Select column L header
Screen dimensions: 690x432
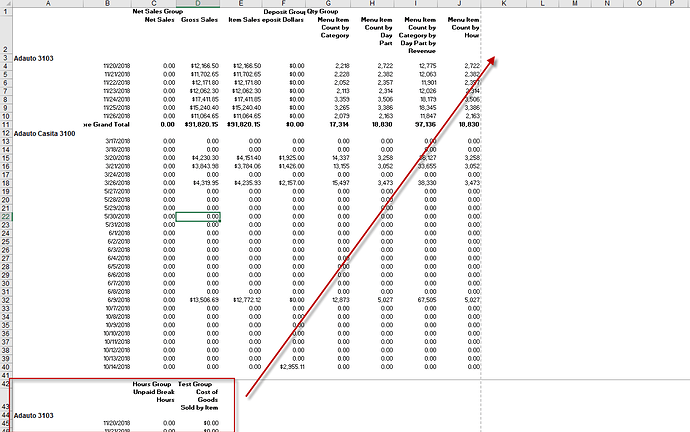click(x=542, y=4)
